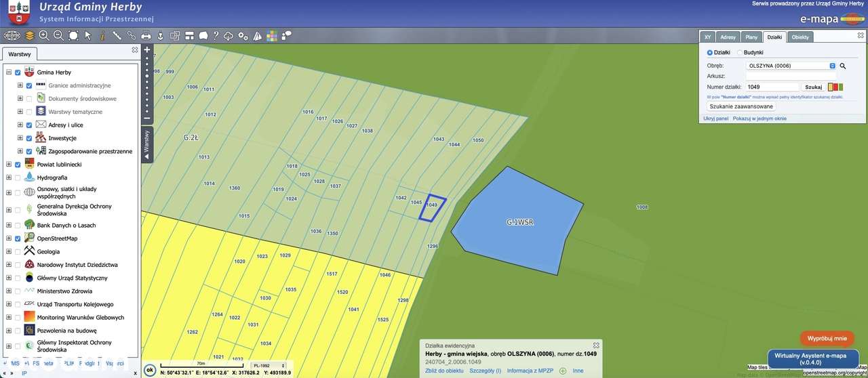
Task: Open the layers stack icon in toolbar
Action: [x=30, y=35]
